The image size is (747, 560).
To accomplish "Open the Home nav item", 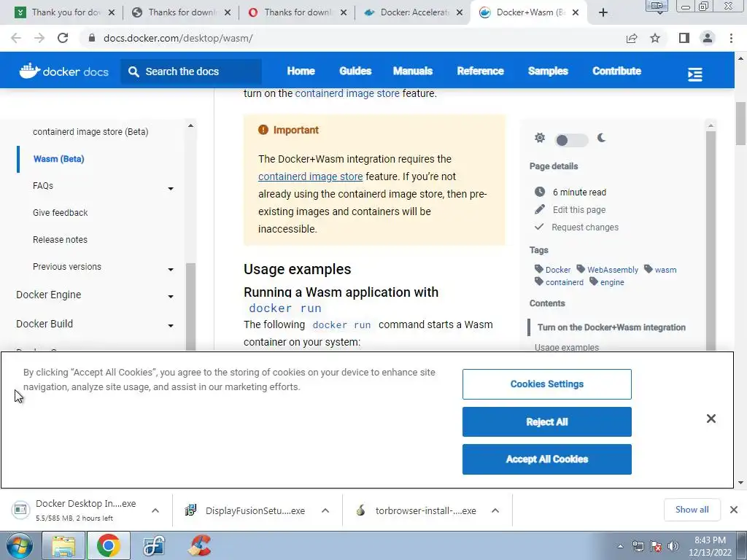I will (301, 71).
